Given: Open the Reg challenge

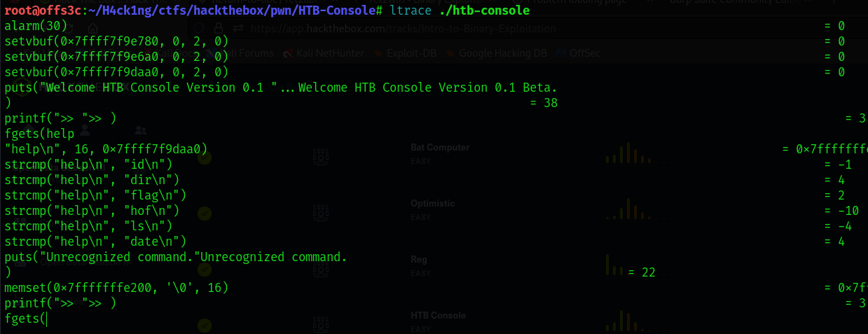Looking at the screenshot, I should (x=418, y=260).
